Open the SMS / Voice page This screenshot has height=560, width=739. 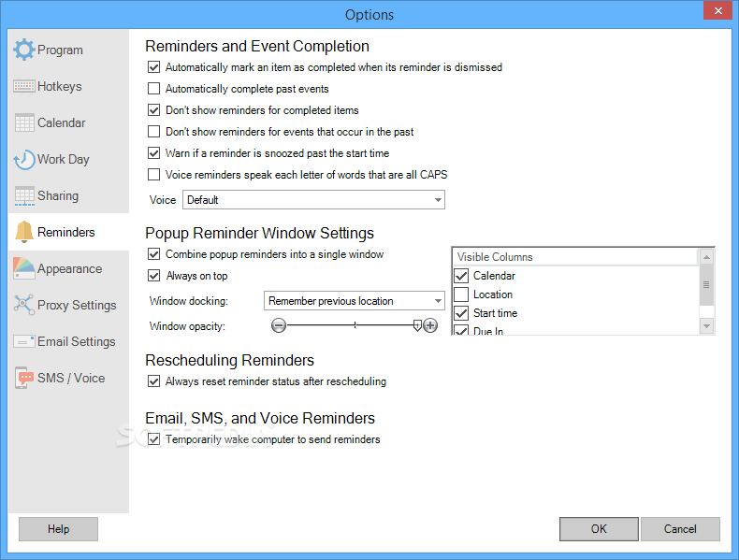68,379
